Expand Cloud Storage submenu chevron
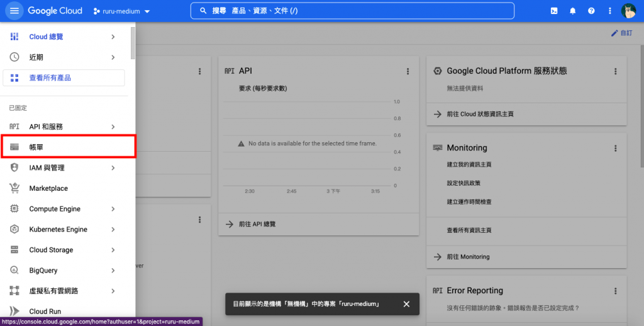Screen dimensions: 644x326 [113, 250]
